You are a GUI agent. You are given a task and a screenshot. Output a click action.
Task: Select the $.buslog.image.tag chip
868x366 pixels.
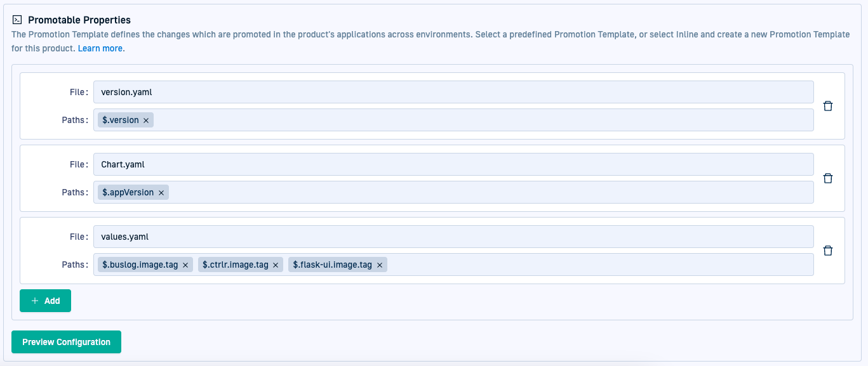140,265
